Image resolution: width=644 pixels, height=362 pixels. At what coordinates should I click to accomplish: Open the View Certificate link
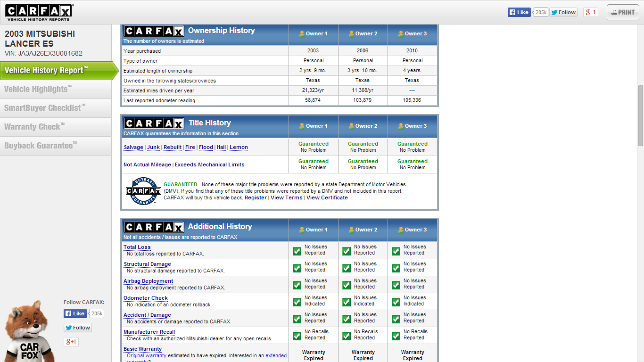pyautogui.click(x=327, y=197)
